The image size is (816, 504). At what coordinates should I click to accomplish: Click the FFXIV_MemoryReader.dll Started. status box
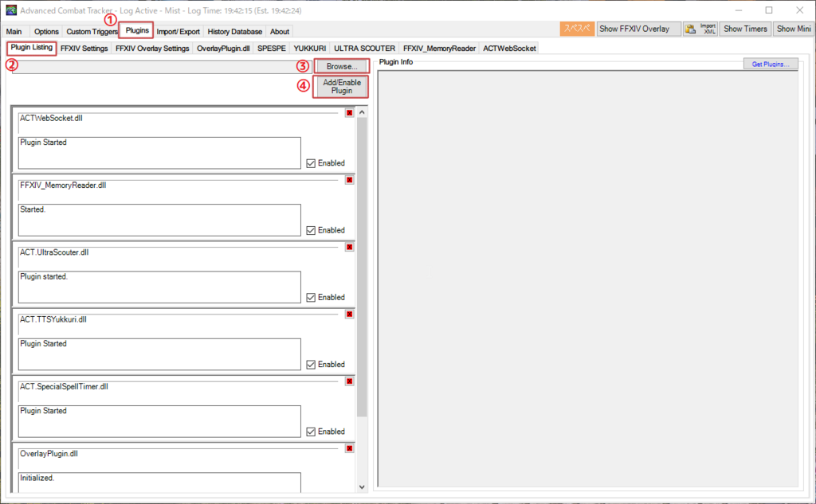159,220
